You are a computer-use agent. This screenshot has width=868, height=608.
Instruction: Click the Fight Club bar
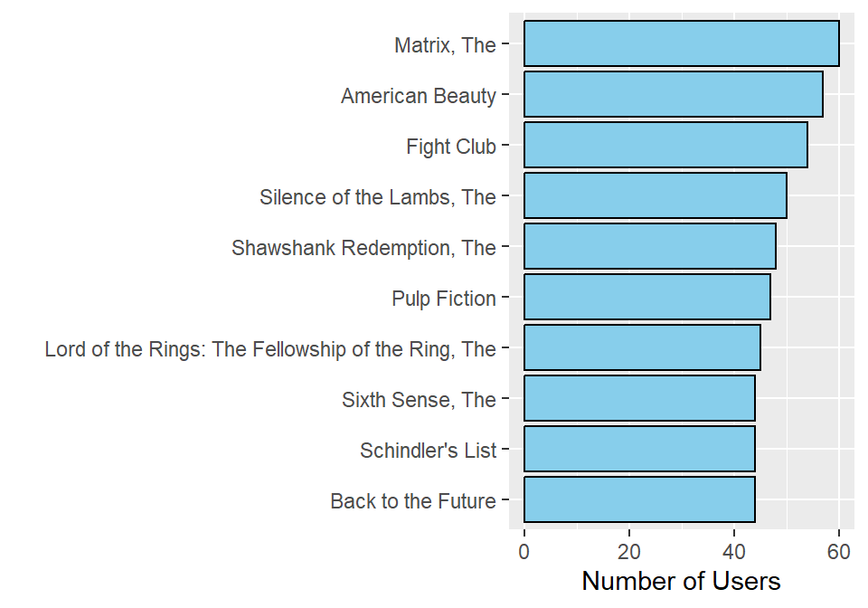pyautogui.click(x=665, y=145)
